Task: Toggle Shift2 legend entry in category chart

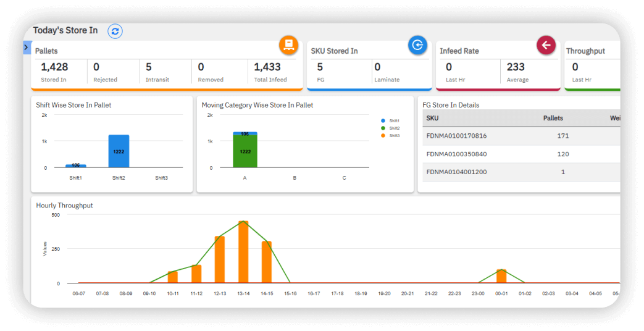Action: tap(390, 128)
